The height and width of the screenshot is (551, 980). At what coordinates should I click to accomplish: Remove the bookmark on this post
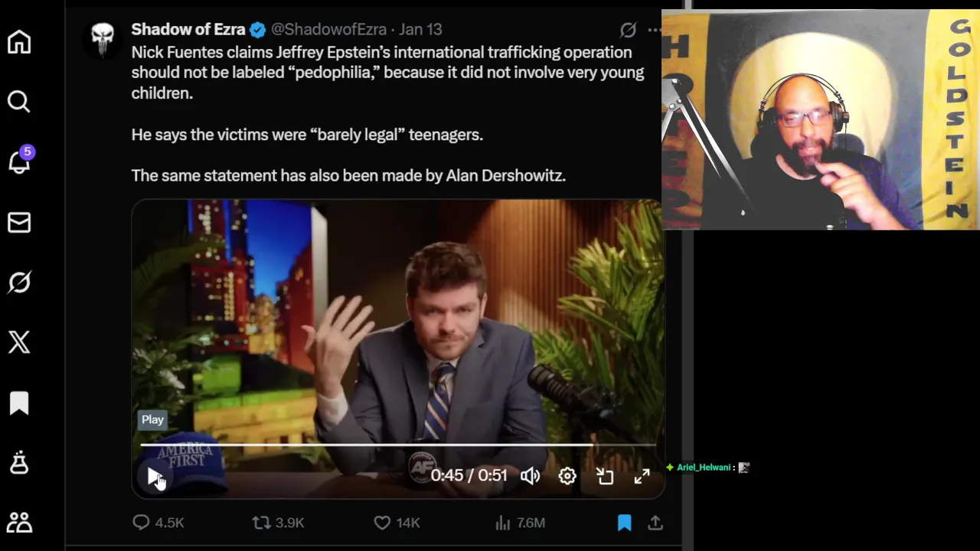pos(625,523)
